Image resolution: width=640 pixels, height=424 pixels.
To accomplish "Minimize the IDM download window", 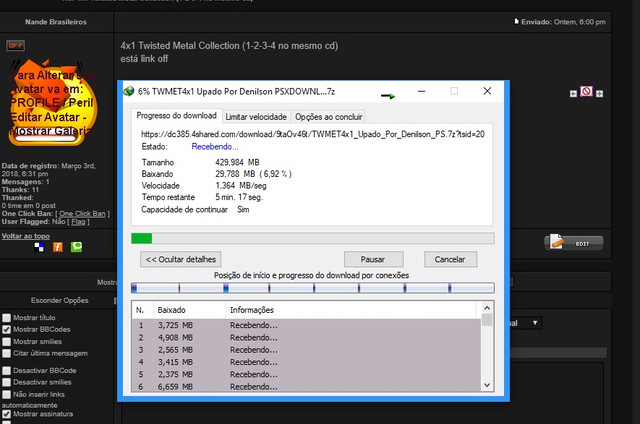I will 422,91.
